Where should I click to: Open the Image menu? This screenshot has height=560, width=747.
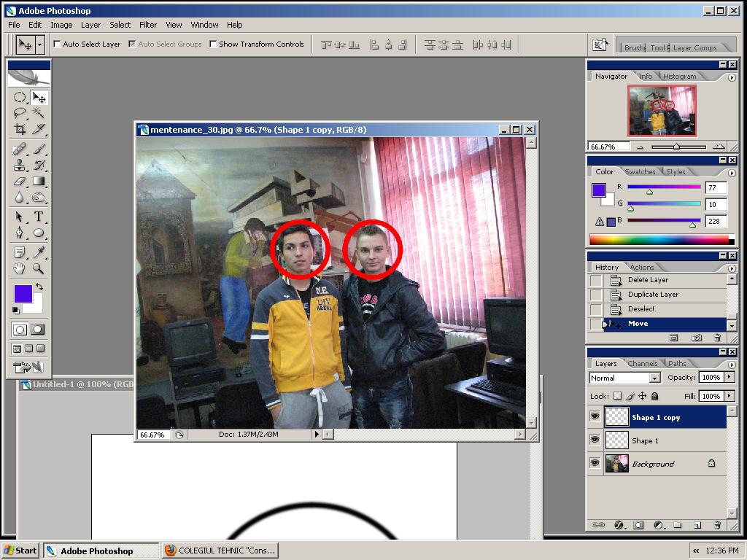pos(61,25)
